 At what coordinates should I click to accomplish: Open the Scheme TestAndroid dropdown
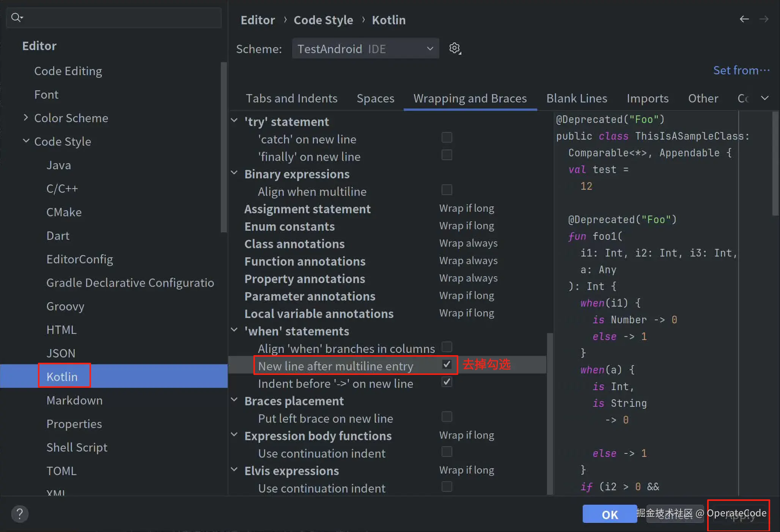[x=365, y=49]
